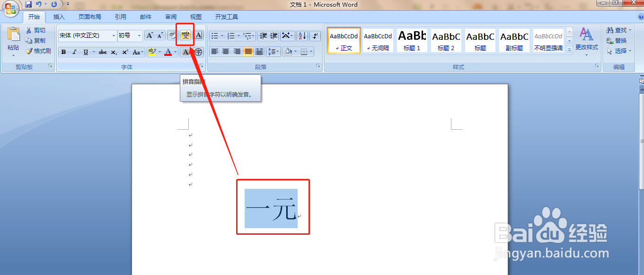Toggle center paragraph alignment
Screen dimensions: 644x275
click(x=226, y=52)
